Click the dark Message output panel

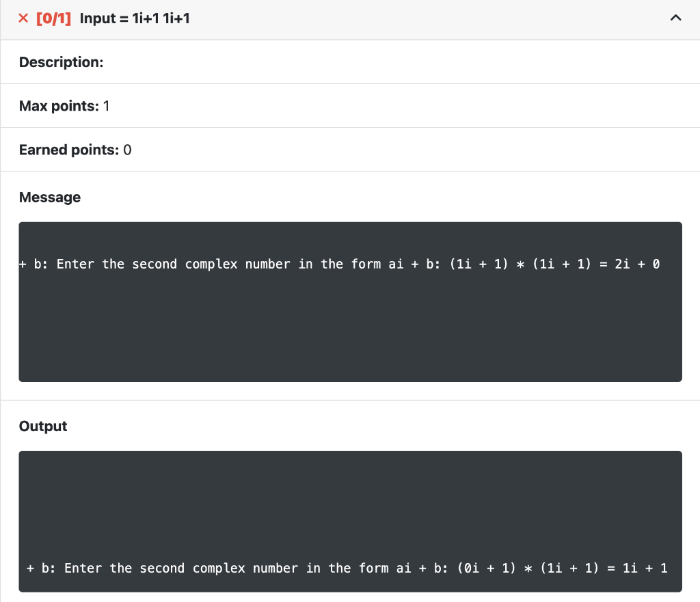(x=350, y=301)
